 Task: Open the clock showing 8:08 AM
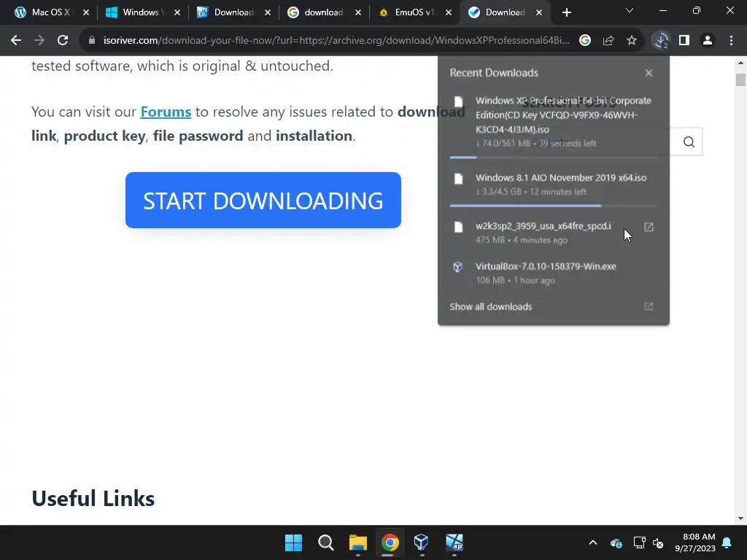[695, 542]
